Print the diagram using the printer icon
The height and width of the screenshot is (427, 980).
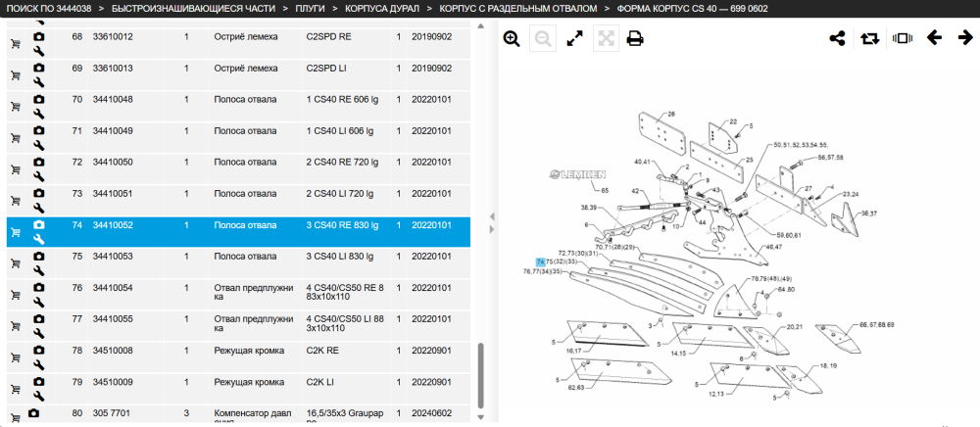[635, 39]
